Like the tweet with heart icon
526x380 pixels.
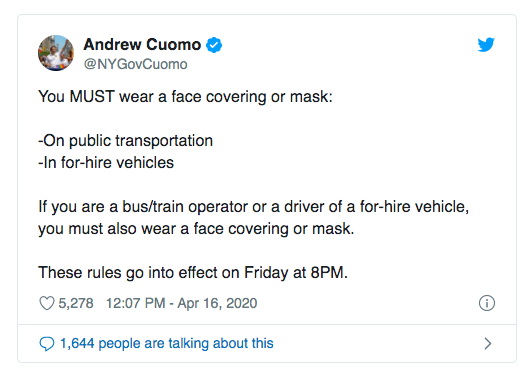click(x=47, y=303)
